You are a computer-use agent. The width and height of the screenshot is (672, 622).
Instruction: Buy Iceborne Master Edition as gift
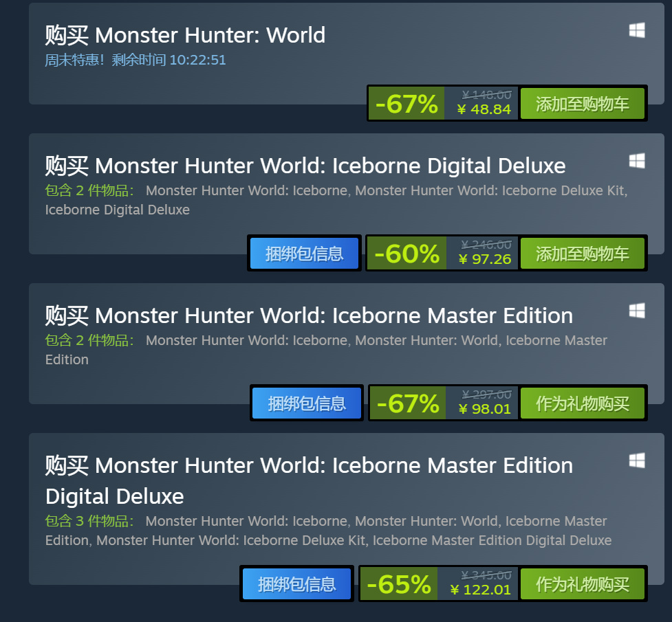tap(582, 403)
